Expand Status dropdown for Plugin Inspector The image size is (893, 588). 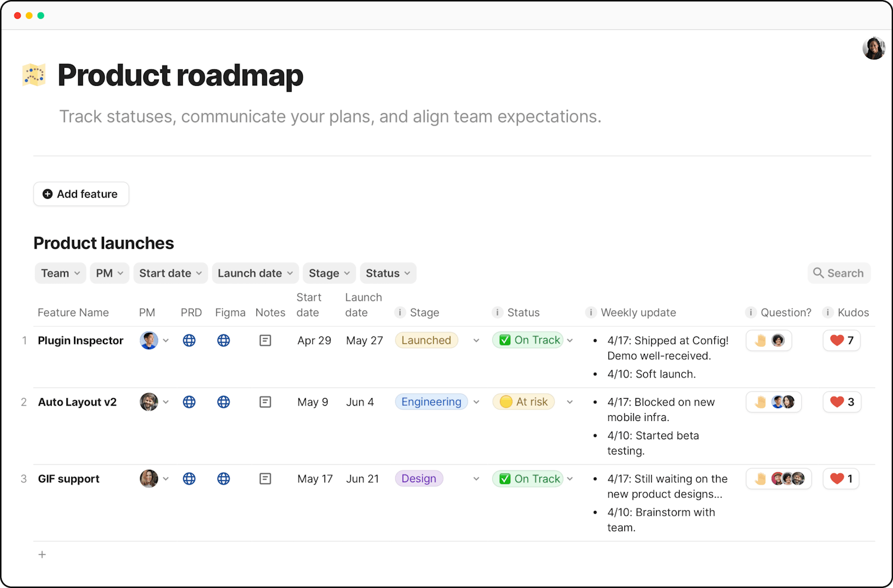(570, 340)
